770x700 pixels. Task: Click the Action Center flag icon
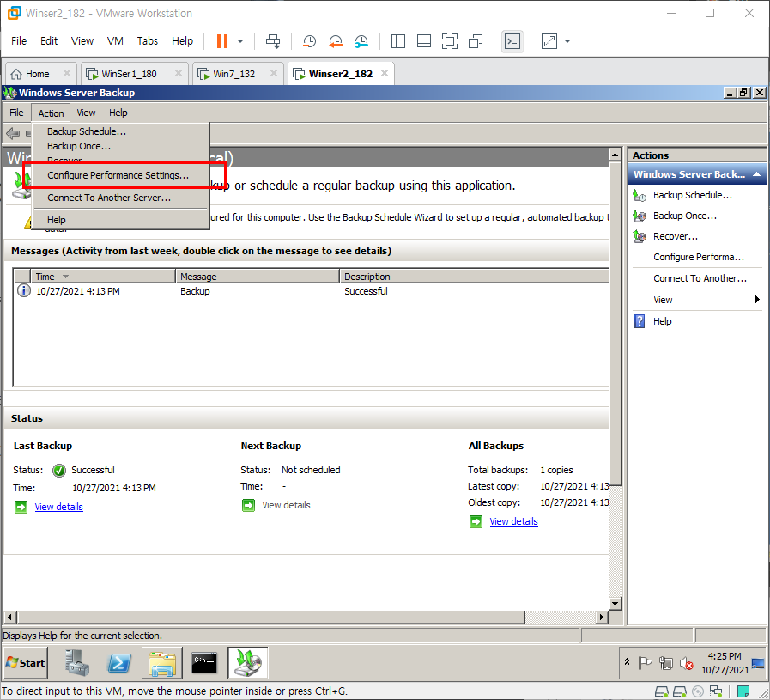(645, 663)
